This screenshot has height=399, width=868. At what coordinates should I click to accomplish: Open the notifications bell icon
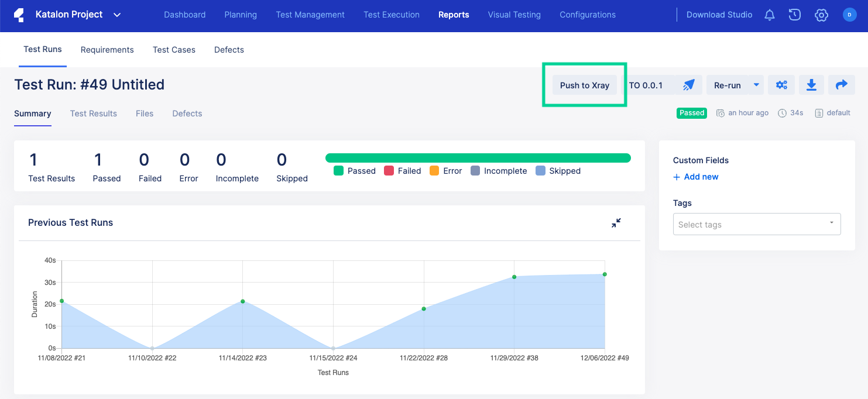(x=770, y=15)
